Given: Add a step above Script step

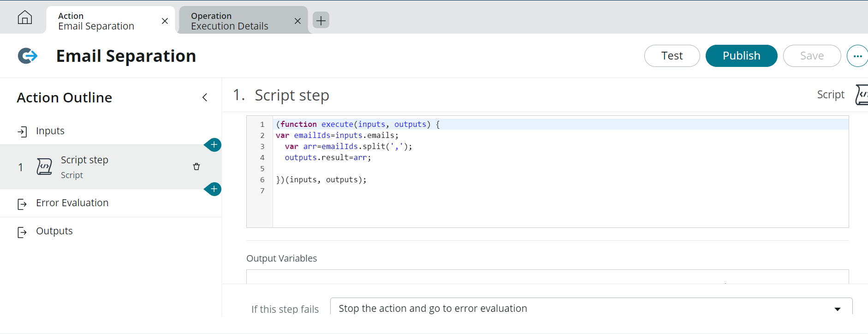Looking at the screenshot, I should [214, 145].
